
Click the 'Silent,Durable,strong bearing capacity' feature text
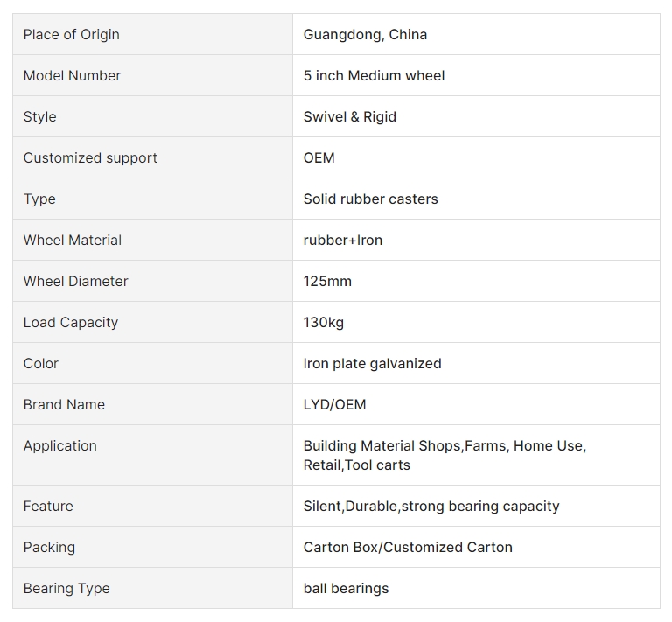[x=431, y=506]
